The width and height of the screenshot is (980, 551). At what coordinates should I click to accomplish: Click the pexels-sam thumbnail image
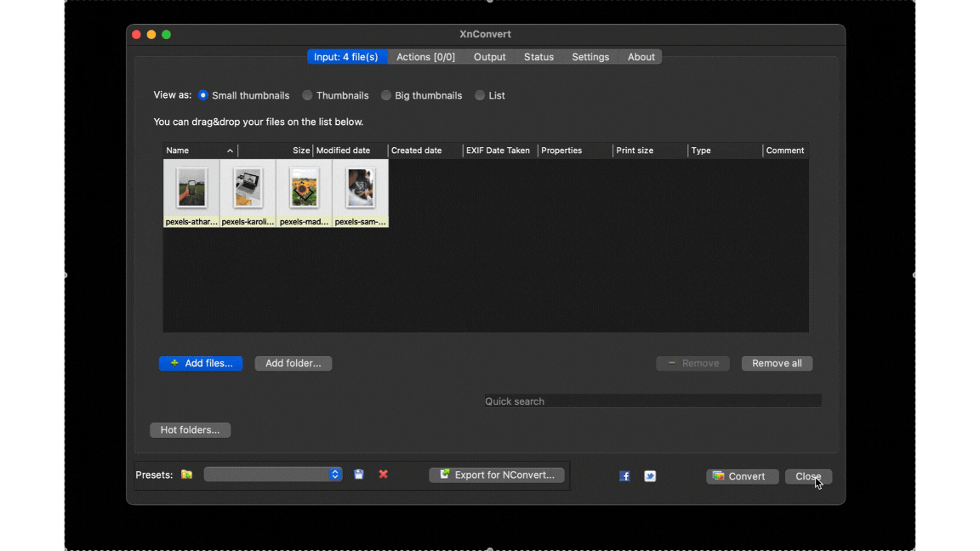pyautogui.click(x=361, y=188)
